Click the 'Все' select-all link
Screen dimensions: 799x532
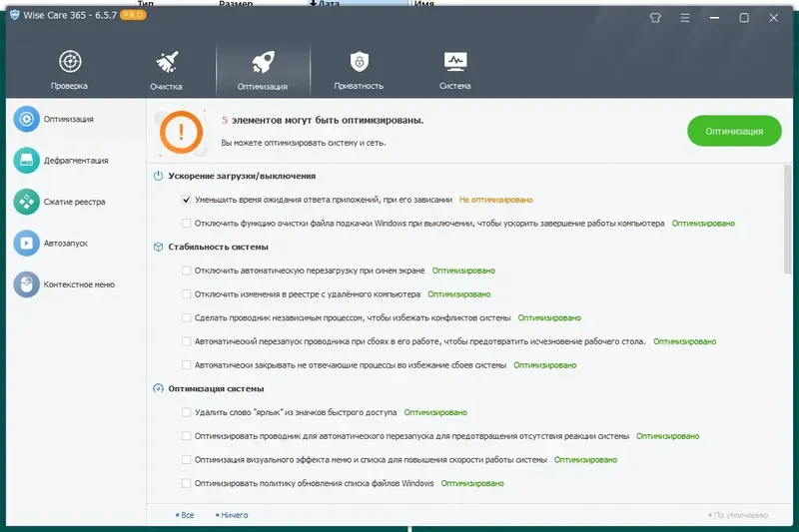pos(185,515)
